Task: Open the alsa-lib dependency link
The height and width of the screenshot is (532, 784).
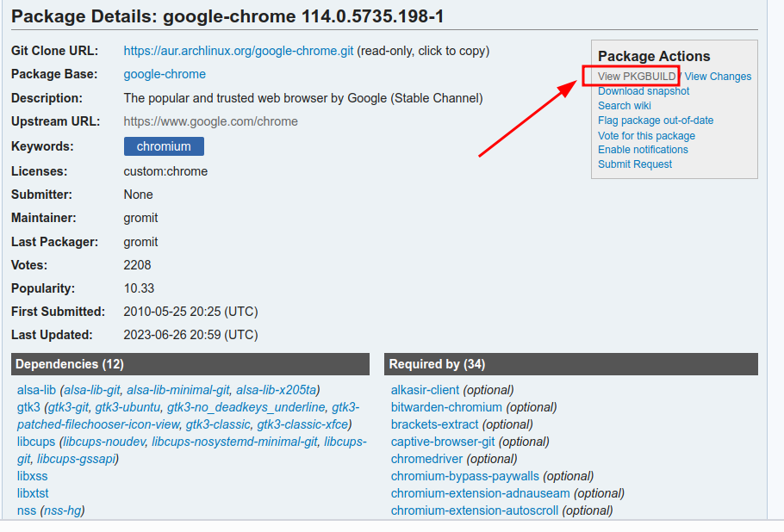Action: point(36,390)
